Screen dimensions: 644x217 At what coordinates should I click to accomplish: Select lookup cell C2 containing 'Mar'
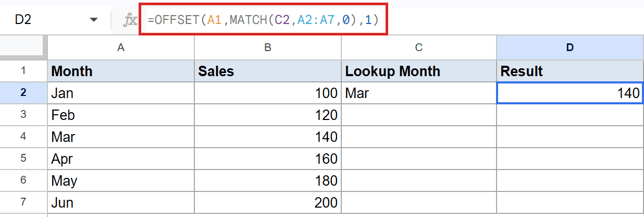419,93
